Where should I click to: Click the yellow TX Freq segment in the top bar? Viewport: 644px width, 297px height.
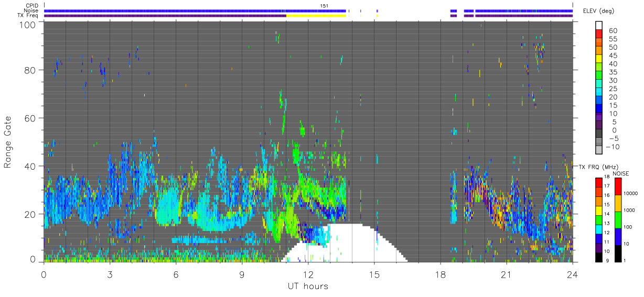click(x=316, y=16)
